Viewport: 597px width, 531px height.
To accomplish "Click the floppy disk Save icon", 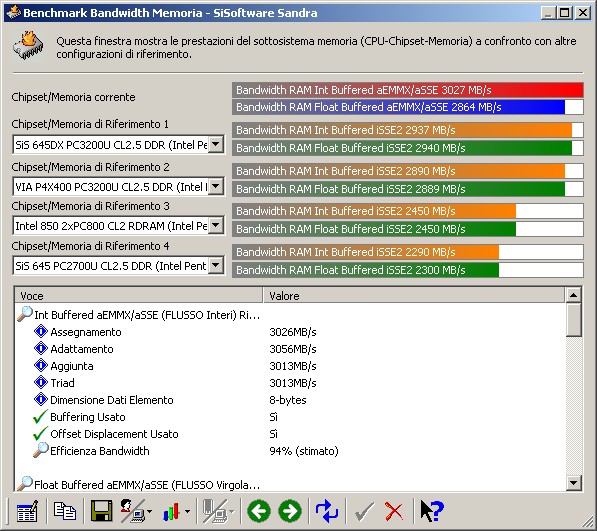I will [101, 511].
